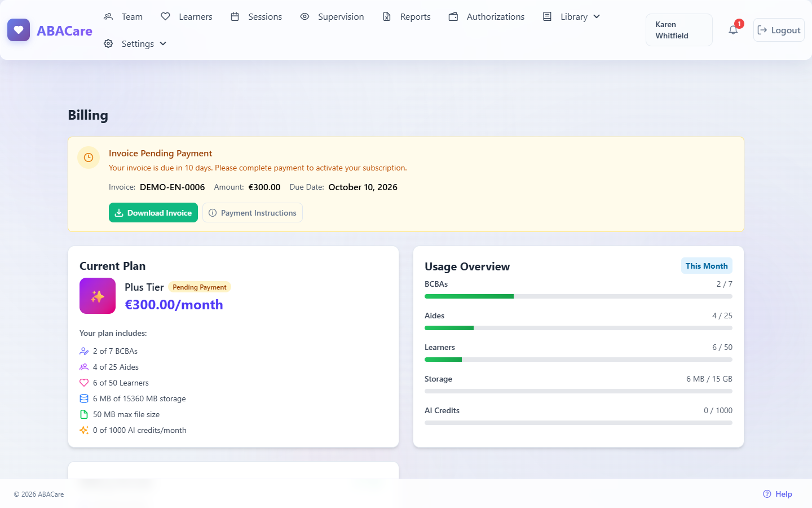Expand the Library dropdown chevron
Screen dimensions: 812x508
(597, 16)
